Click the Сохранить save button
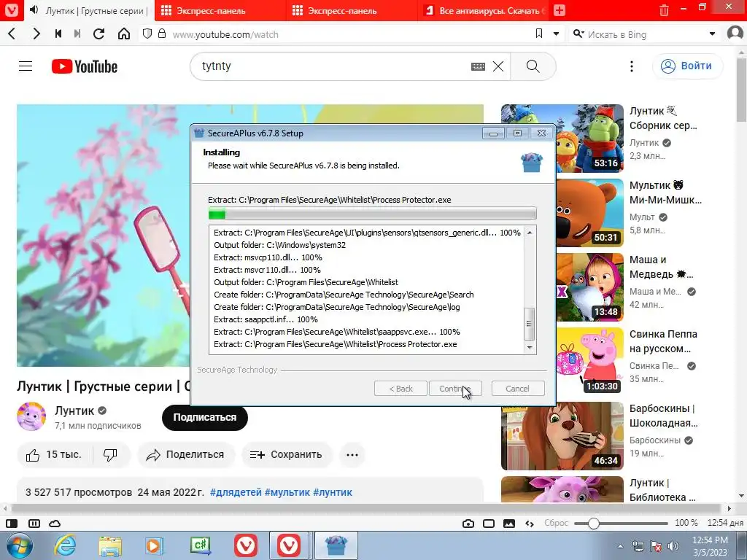 (286, 455)
